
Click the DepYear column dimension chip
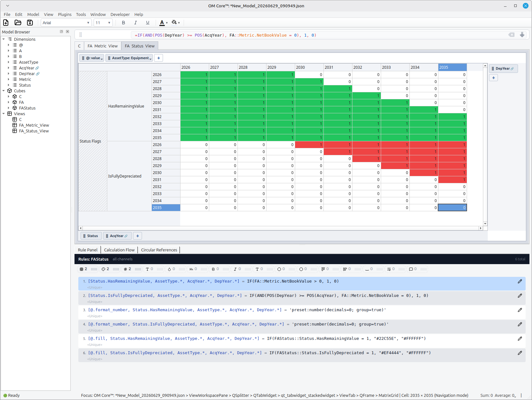[x=503, y=68]
